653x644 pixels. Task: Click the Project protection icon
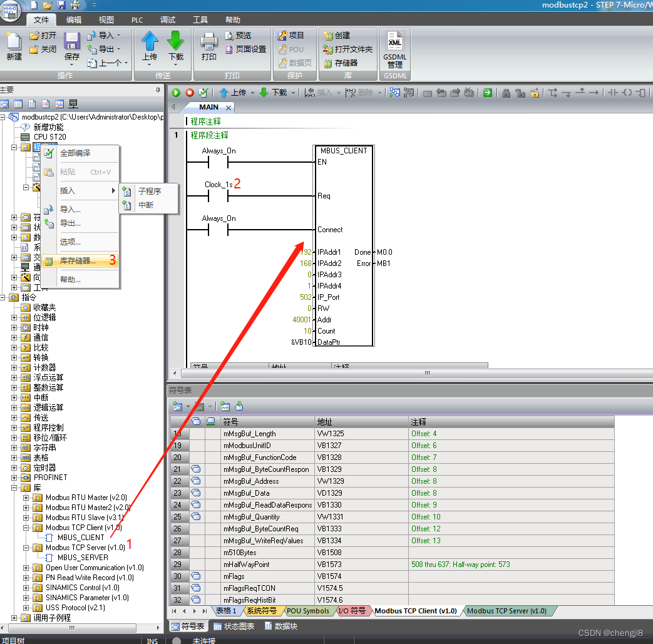(x=283, y=36)
